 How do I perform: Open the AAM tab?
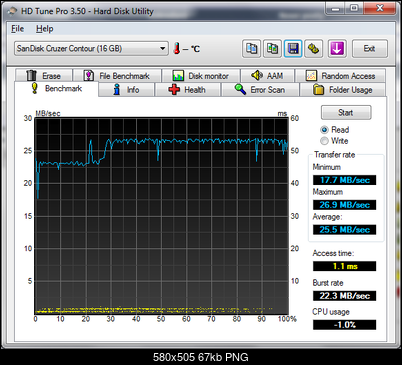(x=267, y=76)
